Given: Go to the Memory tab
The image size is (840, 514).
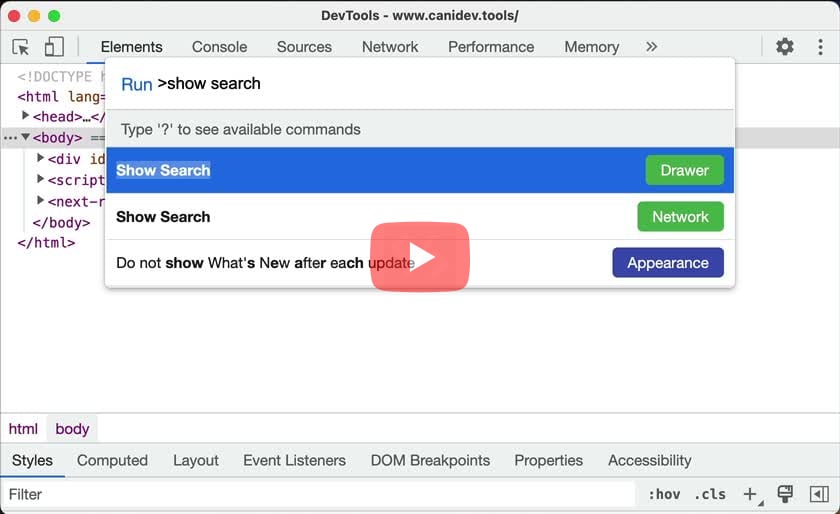Looking at the screenshot, I should (591, 47).
